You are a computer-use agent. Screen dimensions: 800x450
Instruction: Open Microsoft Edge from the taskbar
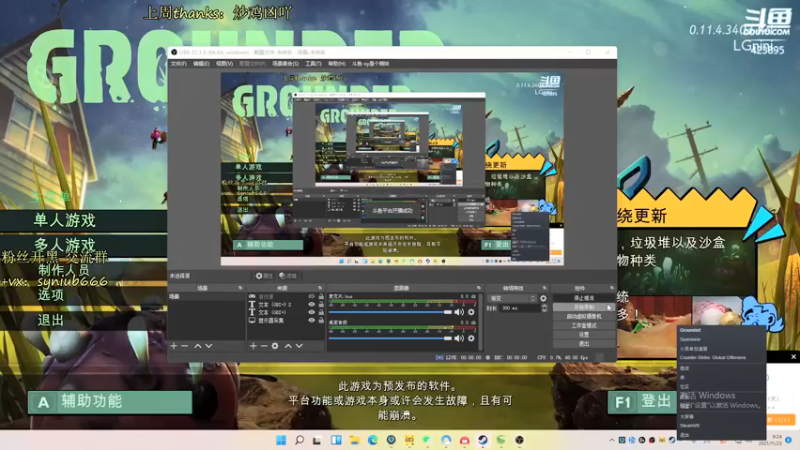[372, 440]
